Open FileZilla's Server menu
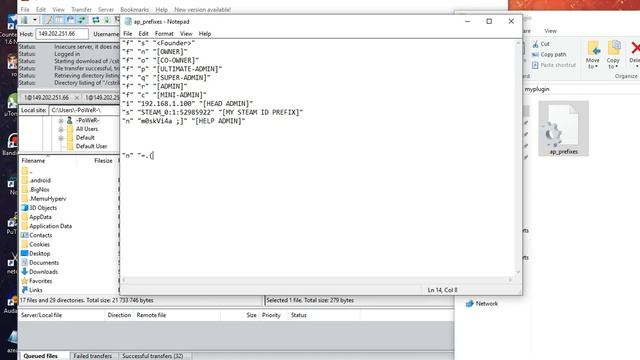 coord(106,9)
